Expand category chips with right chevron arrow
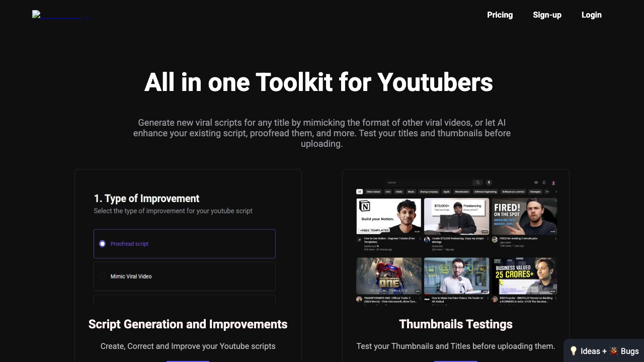This screenshot has height=362, width=644. pos(556,192)
